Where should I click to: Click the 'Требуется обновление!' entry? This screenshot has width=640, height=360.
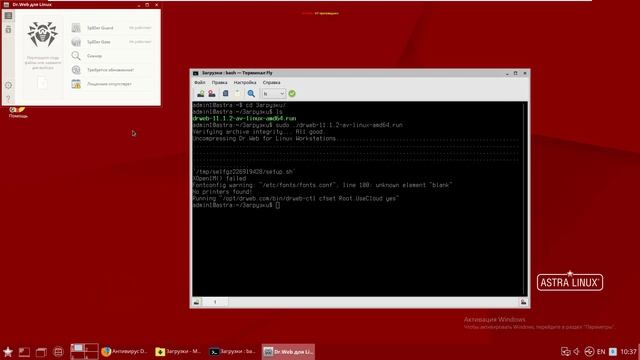110,70
